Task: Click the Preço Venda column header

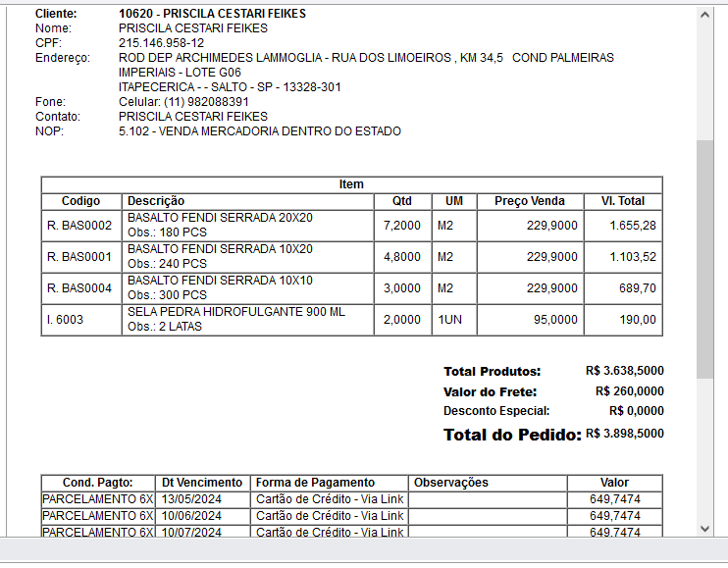Action: pos(529,201)
